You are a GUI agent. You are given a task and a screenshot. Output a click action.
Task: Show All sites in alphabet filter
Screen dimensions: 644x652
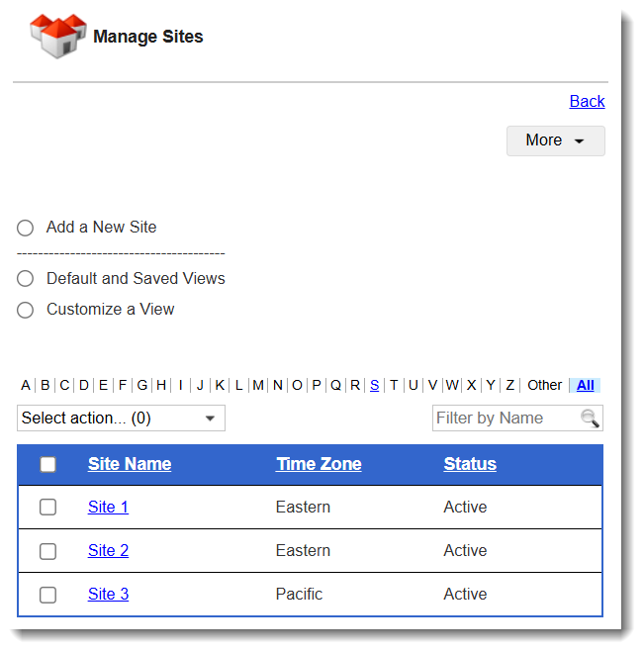tap(586, 385)
